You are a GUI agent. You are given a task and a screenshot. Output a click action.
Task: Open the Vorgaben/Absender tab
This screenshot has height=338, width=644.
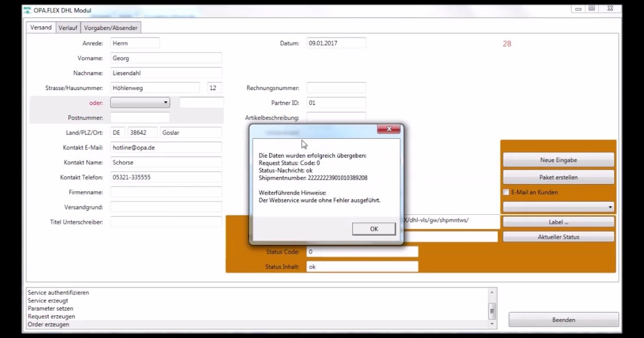point(111,28)
